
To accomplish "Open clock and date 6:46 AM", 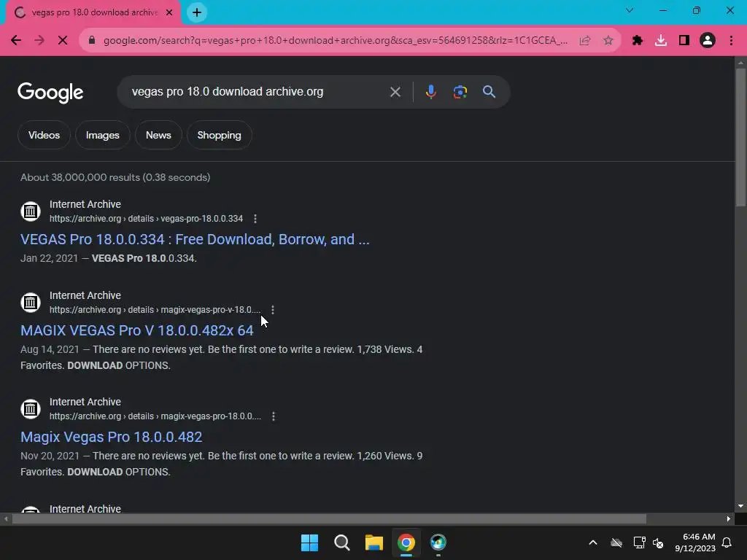I will point(695,542).
